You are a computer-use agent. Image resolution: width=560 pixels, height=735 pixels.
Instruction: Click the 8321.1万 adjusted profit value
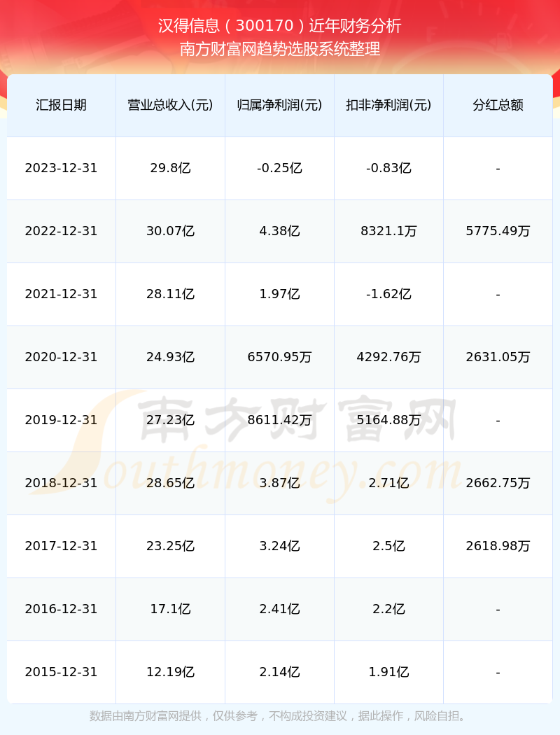coord(388,231)
